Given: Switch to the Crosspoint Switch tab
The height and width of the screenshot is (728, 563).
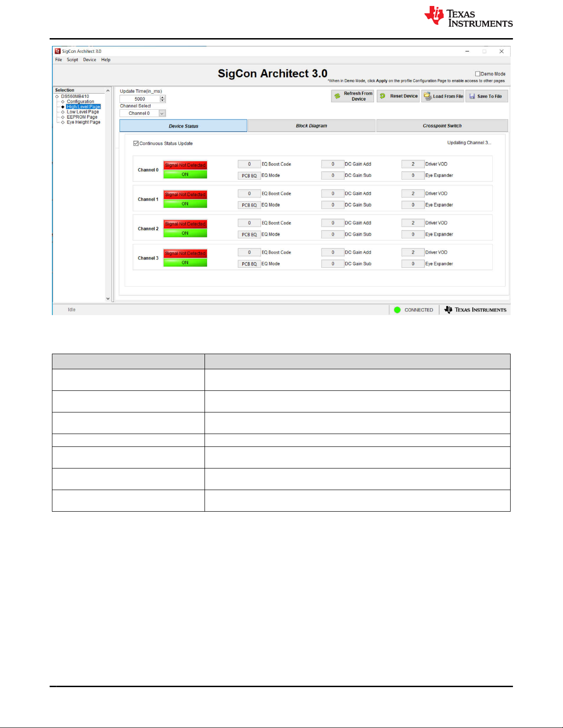Looking at the screenshot, I should pos(442,126).
